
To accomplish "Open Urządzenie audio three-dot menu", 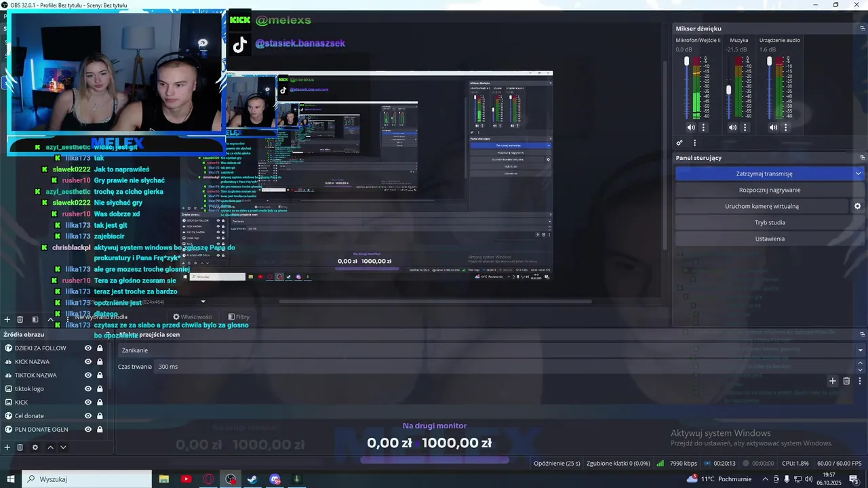I will (787, 127).
